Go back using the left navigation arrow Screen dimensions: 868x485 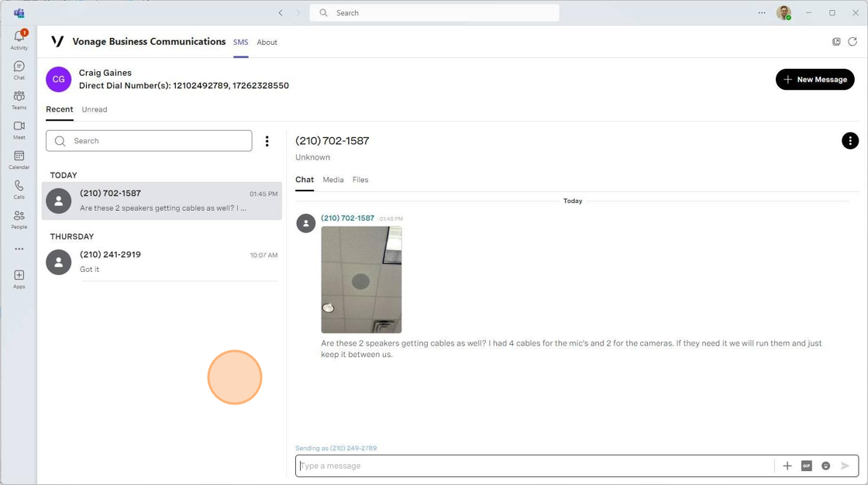pyautogui.click(x=281, y=12)
